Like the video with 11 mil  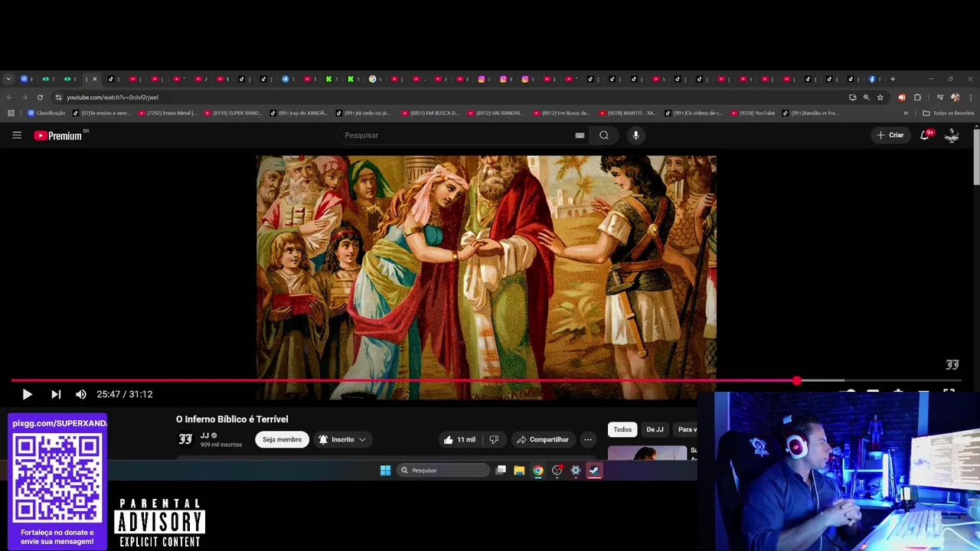point(459,439)
